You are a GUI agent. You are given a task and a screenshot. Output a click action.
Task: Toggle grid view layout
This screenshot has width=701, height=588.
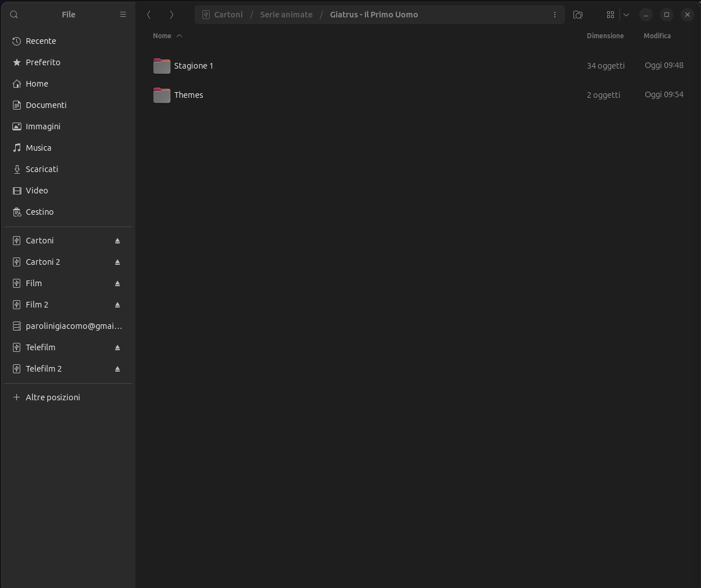[x=610, y=15]
